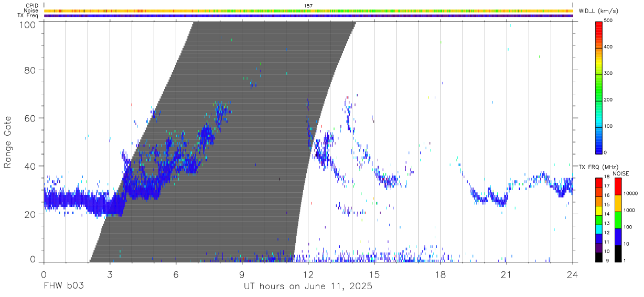Screen dimensions: 644x297
Task: Click the '14' tick on TX FRQ scale
Action: point(607,214)
